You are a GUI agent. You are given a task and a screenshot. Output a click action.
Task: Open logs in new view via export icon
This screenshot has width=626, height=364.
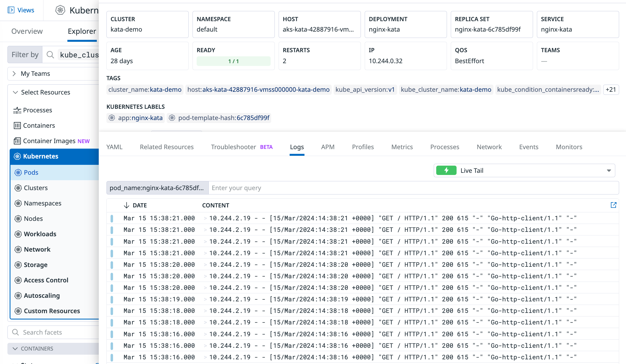coord(614,205)
